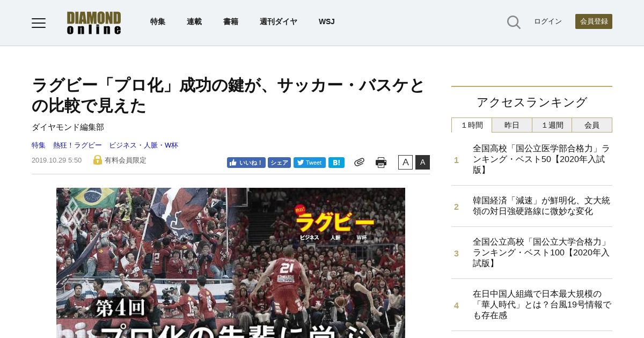Tweet the article with Twitter button
The height and width of the screenshot is (338, 644).
tap(310, 163)
